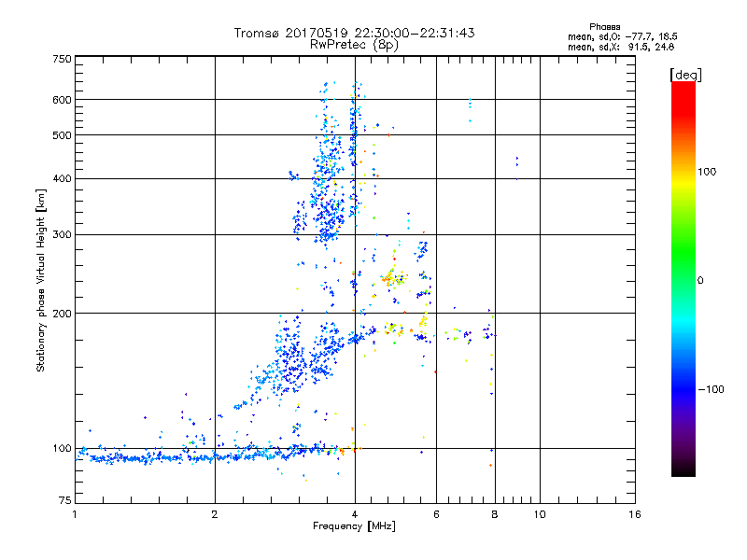Click the y-axis label '750'
The height and width of the screenshot is (560, 747).
pos(62,59)
